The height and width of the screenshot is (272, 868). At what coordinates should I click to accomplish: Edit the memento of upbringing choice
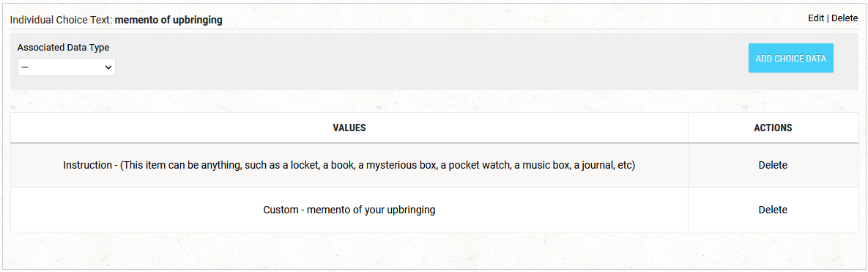tap(816, 18)
